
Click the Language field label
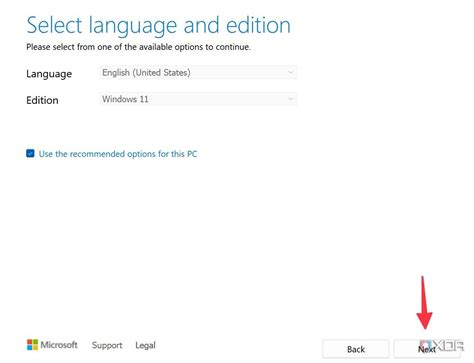pos(49,74)
